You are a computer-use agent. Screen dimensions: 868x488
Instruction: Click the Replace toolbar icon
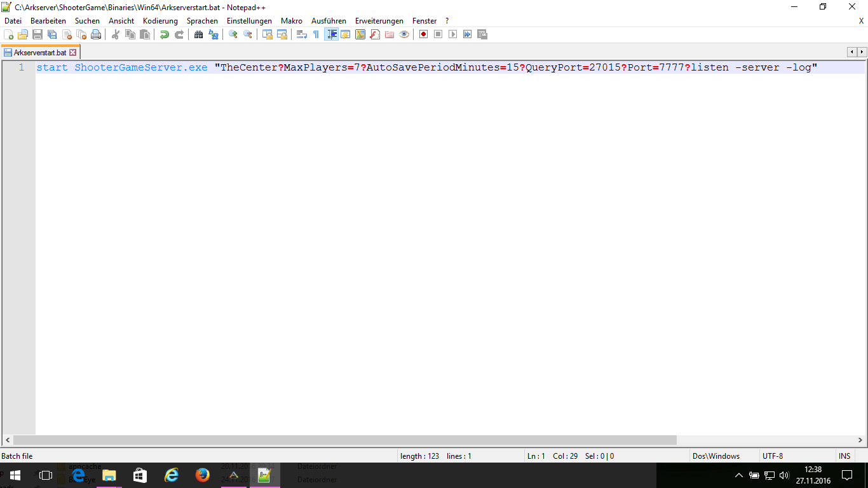[x=214, y=34]
